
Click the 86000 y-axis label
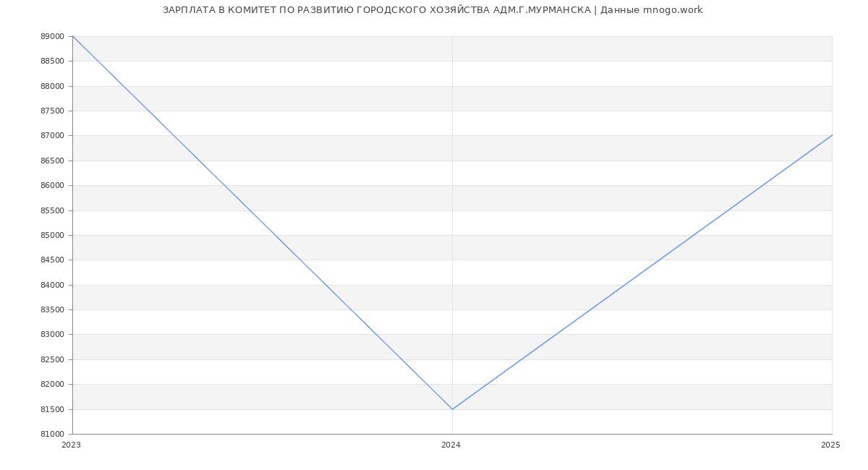coord(52,186)
